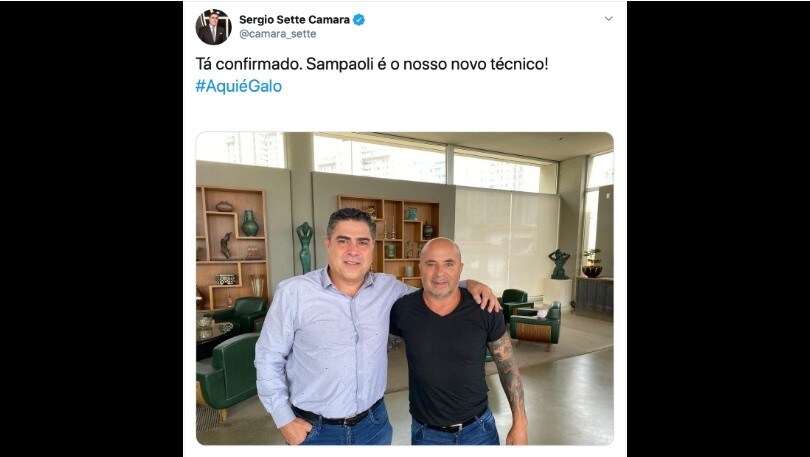Click the tweet text about Sampaoli

click(x=371, y=65)
